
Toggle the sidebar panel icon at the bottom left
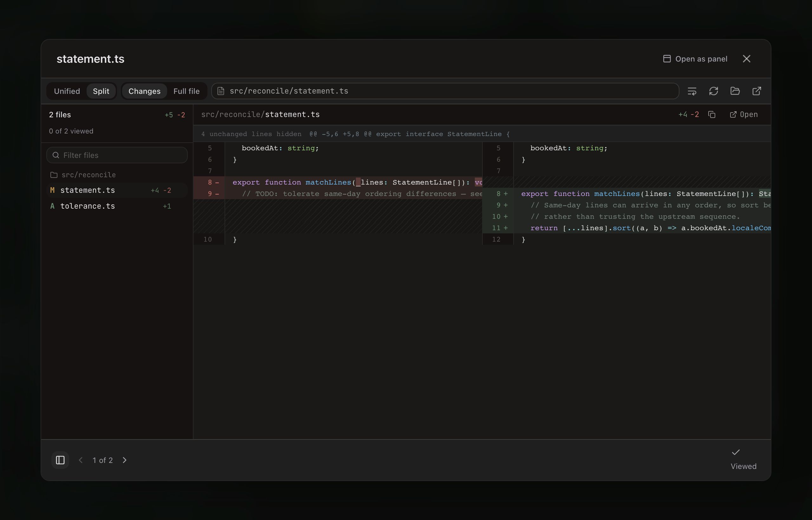click(60, 460)
